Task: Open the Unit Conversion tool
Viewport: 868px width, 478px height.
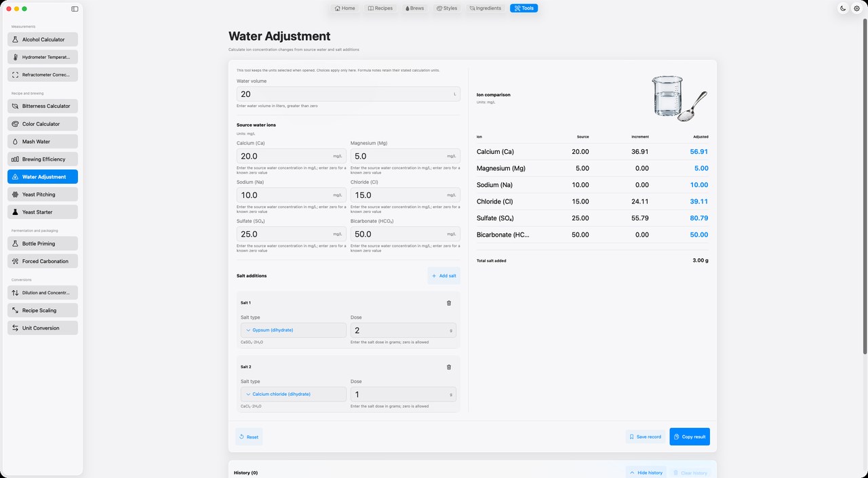Action: (43, 328)
